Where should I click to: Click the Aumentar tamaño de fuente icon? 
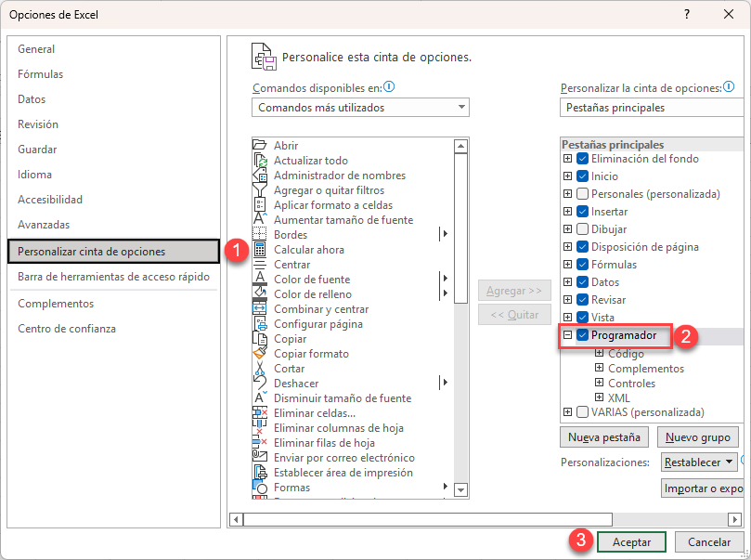[260, 219]
